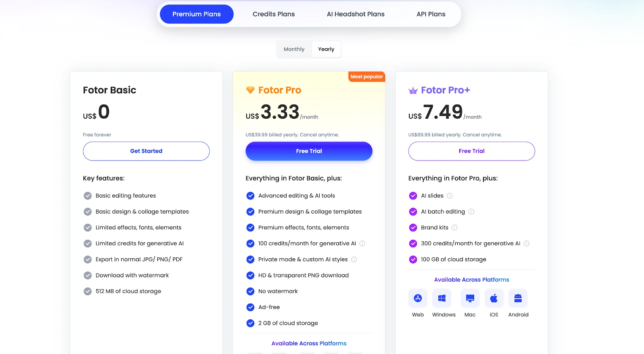Image resolution: width=644 pixels, height=354 pixels.
Task: Click info icon next to Brand kits
Action: pyautogui.click(x=454, y=228)
